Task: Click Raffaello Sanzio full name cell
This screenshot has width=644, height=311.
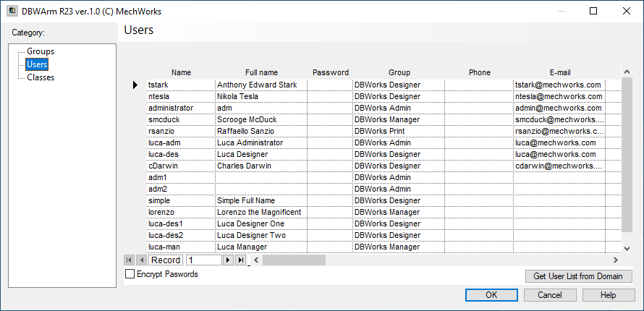Action: tap(261, 132)
